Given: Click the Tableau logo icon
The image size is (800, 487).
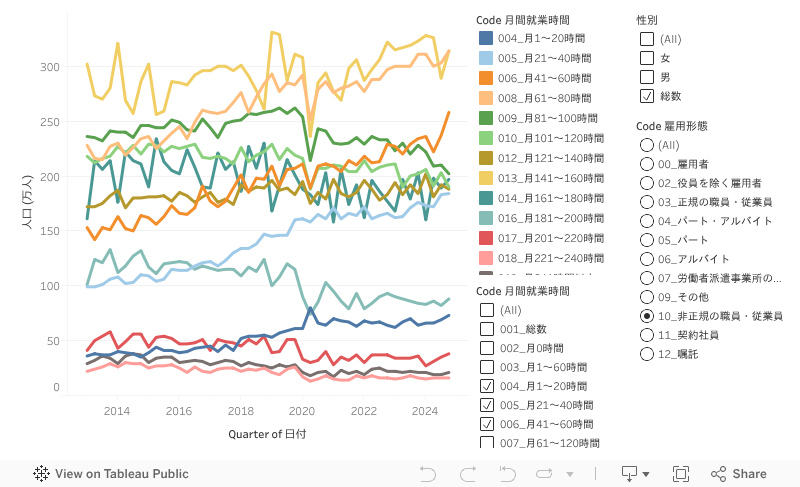Looking at the screenshot, I should click(42, 474).
